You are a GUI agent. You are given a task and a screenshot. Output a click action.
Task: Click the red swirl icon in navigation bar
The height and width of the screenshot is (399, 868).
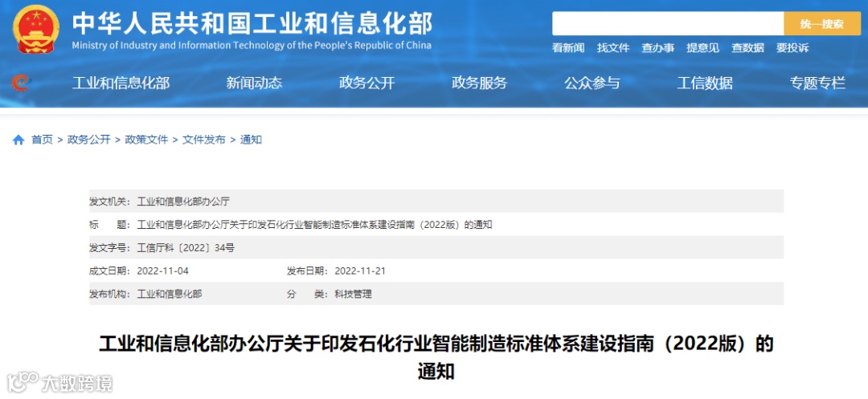point(20,83)
